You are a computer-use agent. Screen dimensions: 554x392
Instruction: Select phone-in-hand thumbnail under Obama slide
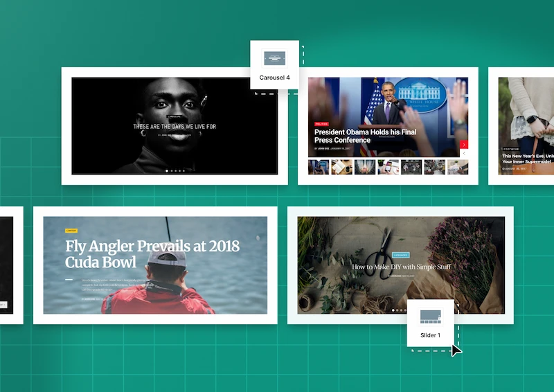[388, 167]
